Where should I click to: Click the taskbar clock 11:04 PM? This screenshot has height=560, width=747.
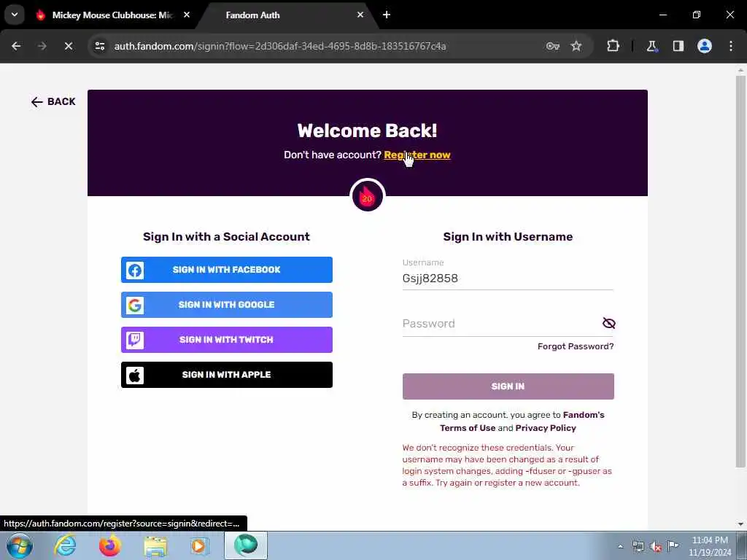[x=710, y=546]
